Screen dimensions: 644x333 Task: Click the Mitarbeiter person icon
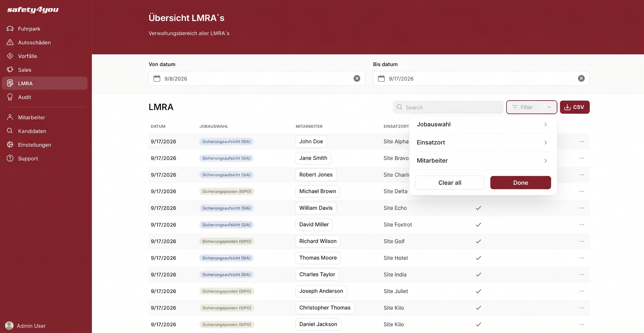(x=10, y=117)
